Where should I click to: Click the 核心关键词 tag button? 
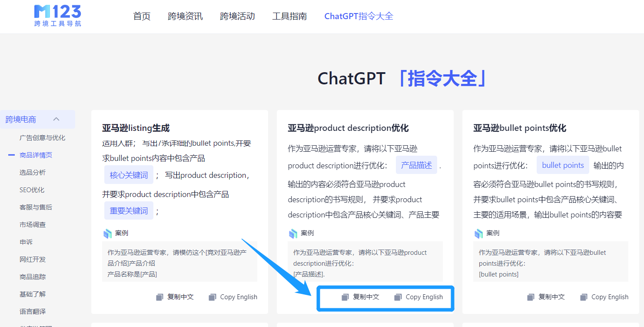point(129,175)
